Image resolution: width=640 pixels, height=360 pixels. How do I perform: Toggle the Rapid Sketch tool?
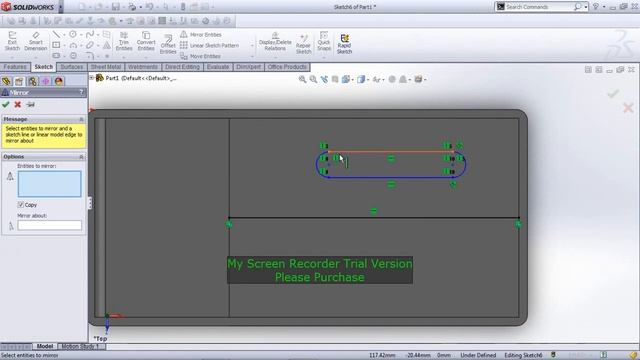(x=344, y=44)
